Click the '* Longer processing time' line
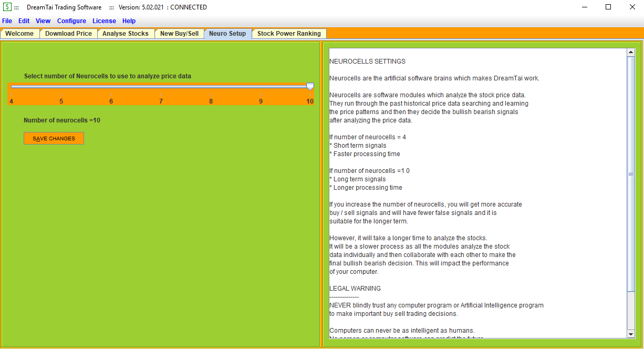The height and width of the screenshot is (349, 644). 366,188
